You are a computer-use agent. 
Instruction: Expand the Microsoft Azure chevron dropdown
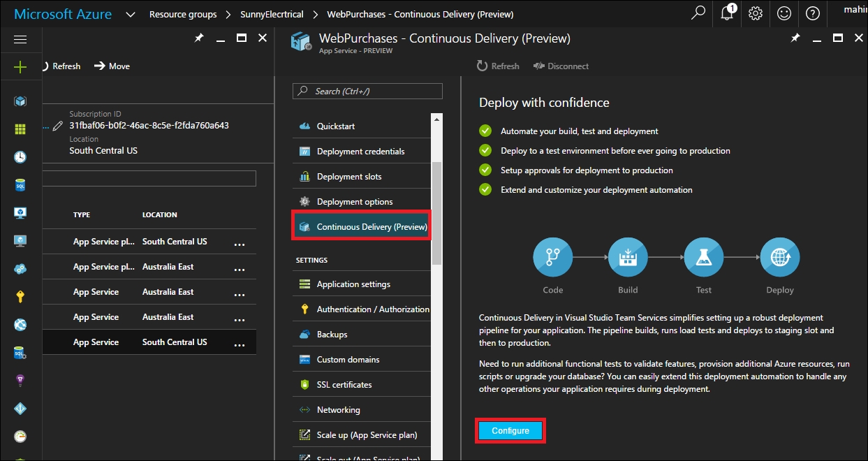[131, 14]
